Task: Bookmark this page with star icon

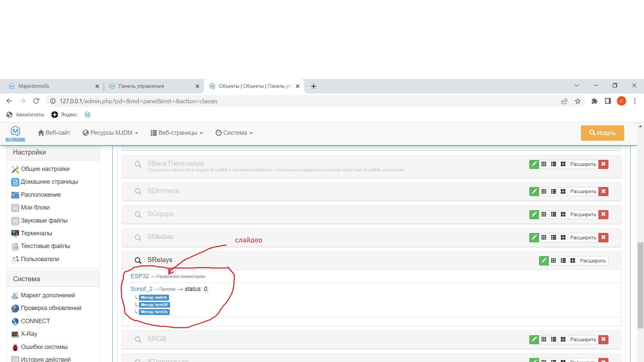Action: (578, 101)
